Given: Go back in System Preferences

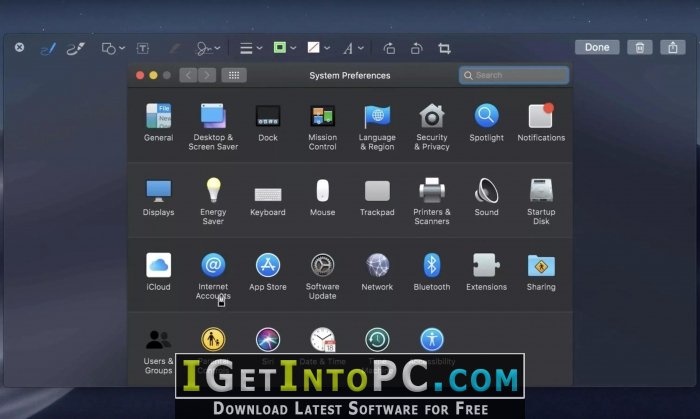Looking at the screenshot, I should click(188, 75).
